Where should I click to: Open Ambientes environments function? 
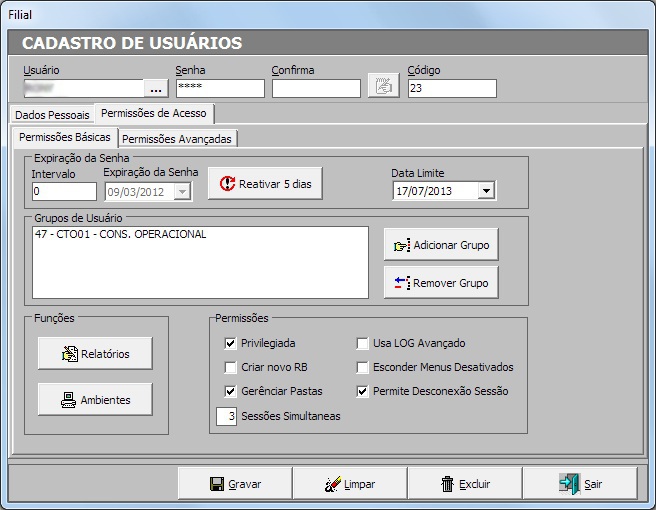[x=95, y=399]
